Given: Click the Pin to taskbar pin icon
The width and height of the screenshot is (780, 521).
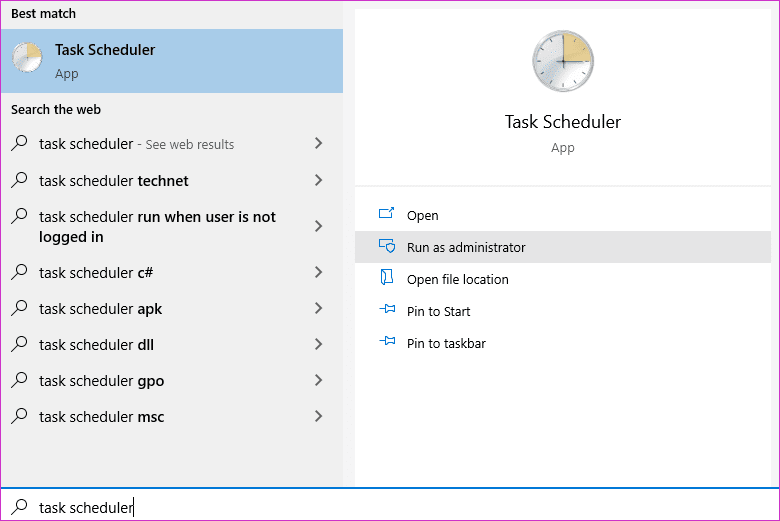Looking at the screenshot, I should click(x=387, y=341).
